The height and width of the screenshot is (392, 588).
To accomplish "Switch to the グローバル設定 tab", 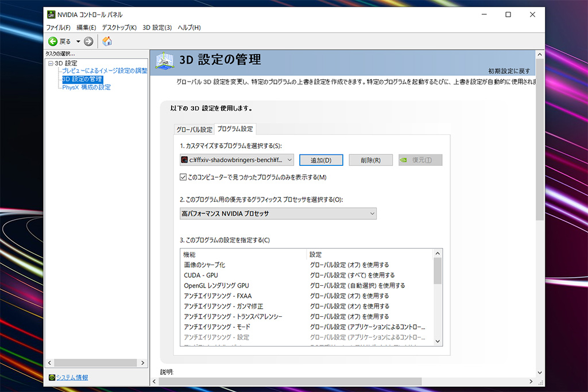I will (x=194, y=129).
